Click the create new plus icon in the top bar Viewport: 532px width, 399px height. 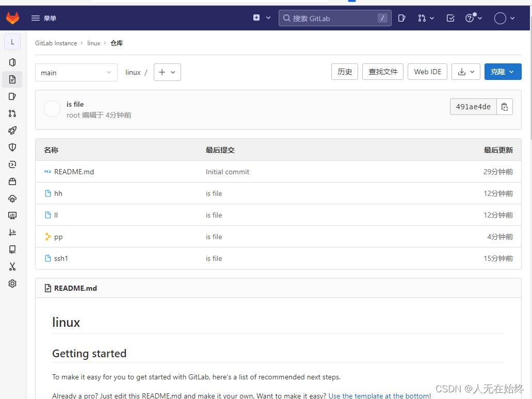[x=256, y=18]
